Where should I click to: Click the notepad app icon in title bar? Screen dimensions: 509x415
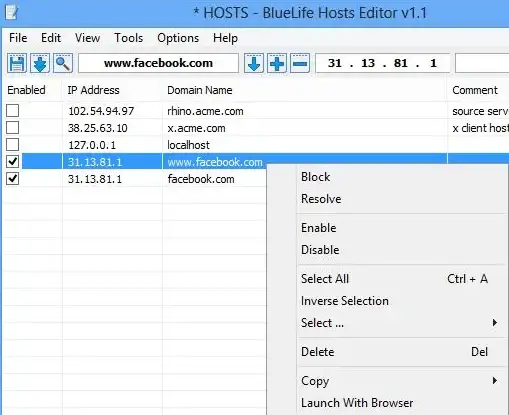pyautogui.click(x=11, y=13)
